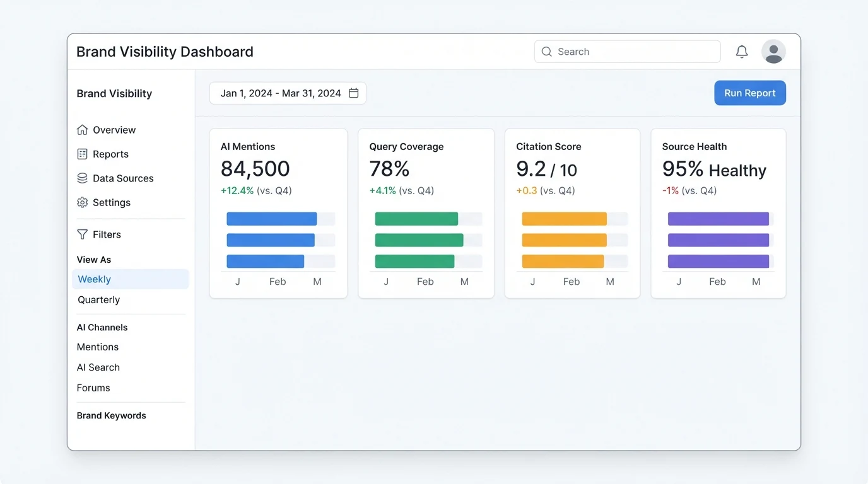Select the 9.2 / 10 score value
The image size is (868, 484).
point(547,170)
